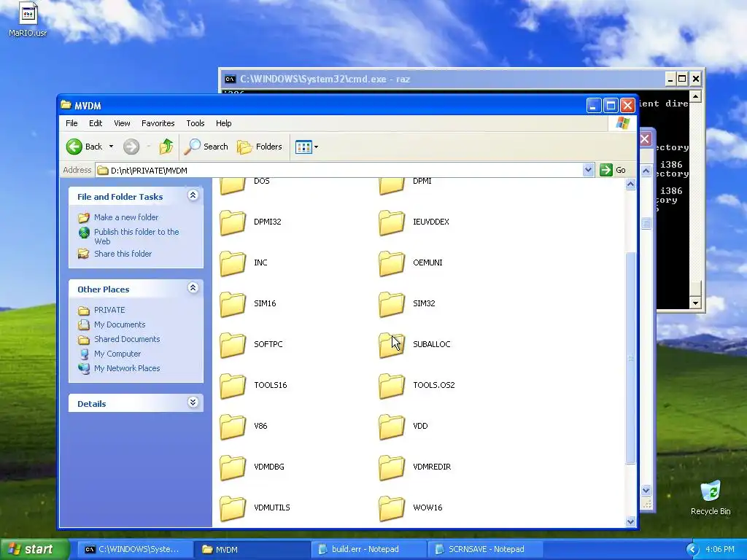This screenshot has height=560, width=747.
Task: Open My Documents from Other Places
Action: [120, 324]
